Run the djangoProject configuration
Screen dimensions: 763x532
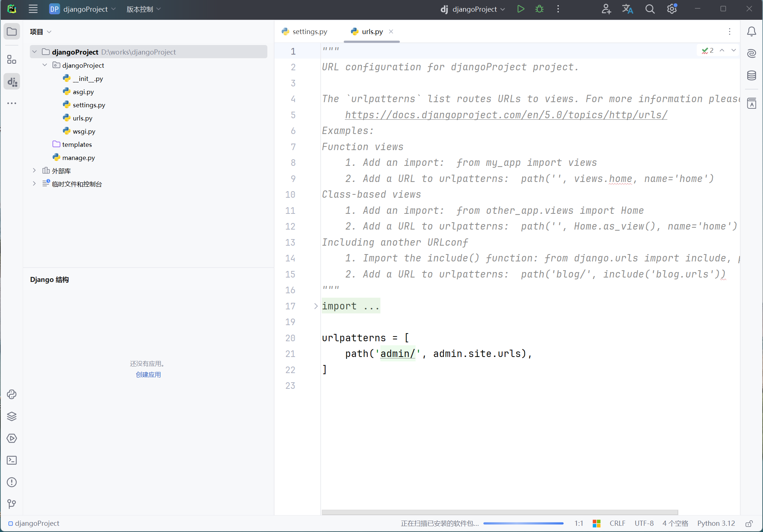pos(520,9)
